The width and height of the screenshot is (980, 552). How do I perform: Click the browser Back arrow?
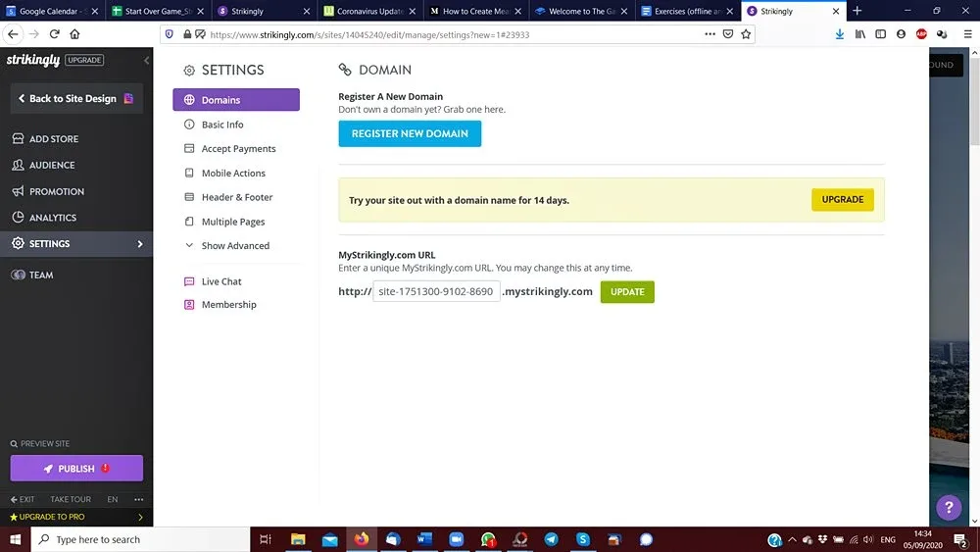point(13,34)
